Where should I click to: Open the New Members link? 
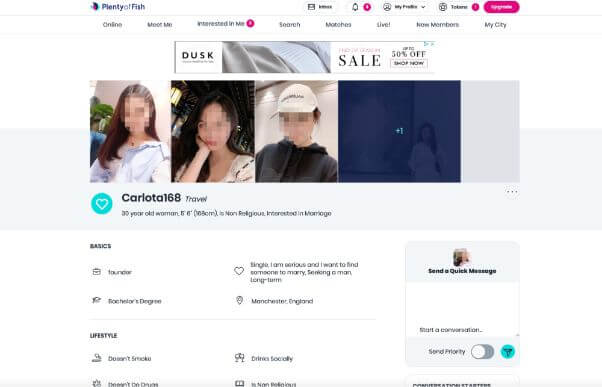pyautogui.click(x=438, y=25)
